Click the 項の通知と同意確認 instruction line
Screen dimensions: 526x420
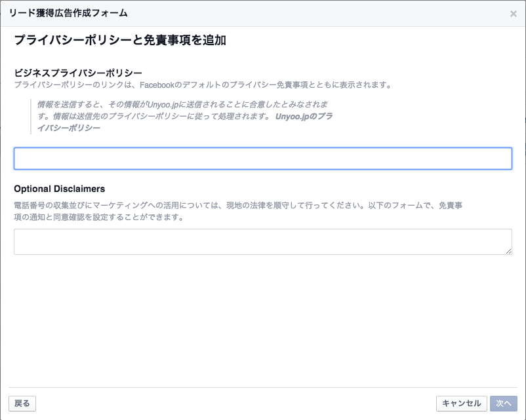[99, 217]
